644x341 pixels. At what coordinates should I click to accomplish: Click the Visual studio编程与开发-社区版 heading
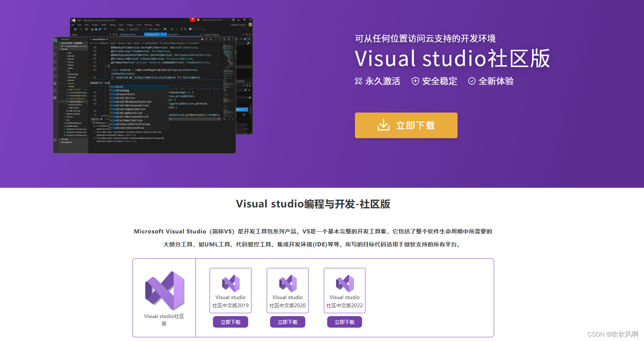point(313,204)
